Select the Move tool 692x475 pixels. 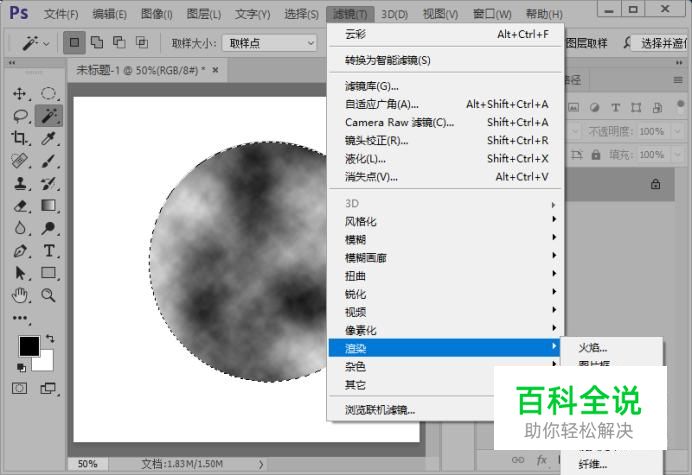19,94
